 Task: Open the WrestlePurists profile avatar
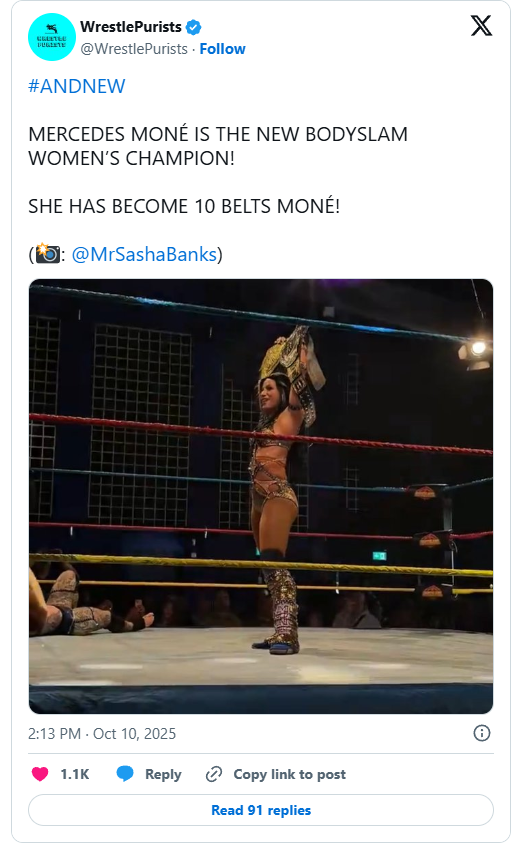52,37
